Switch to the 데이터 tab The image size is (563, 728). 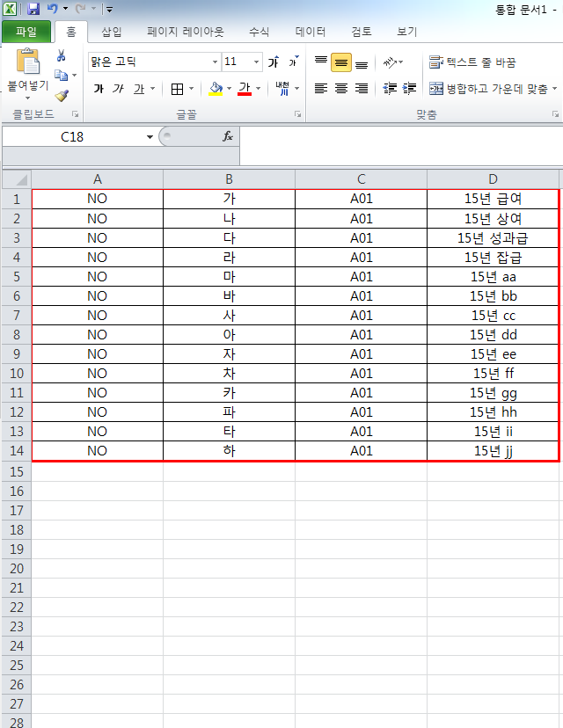[311, 32]
